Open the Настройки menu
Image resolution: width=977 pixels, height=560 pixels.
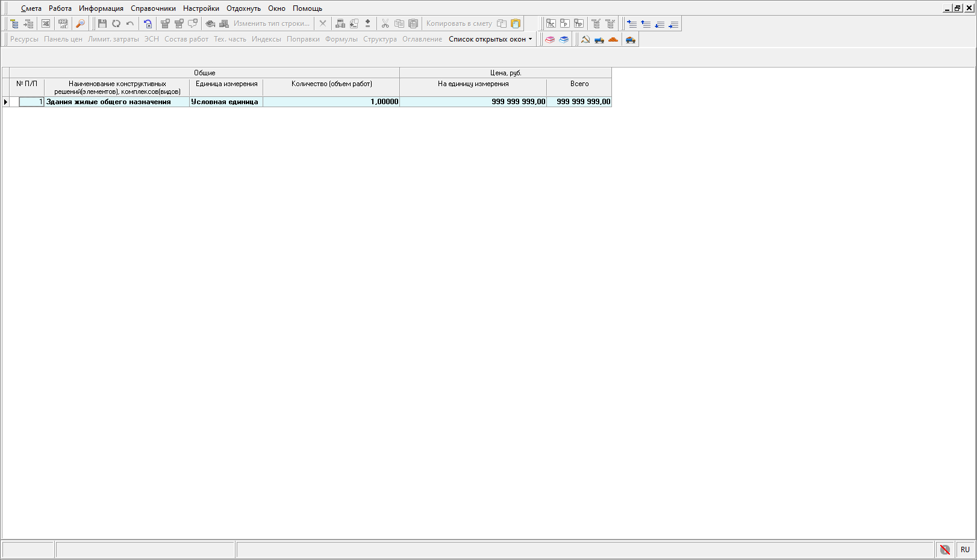pyautogui.click(x=201, y=8)
